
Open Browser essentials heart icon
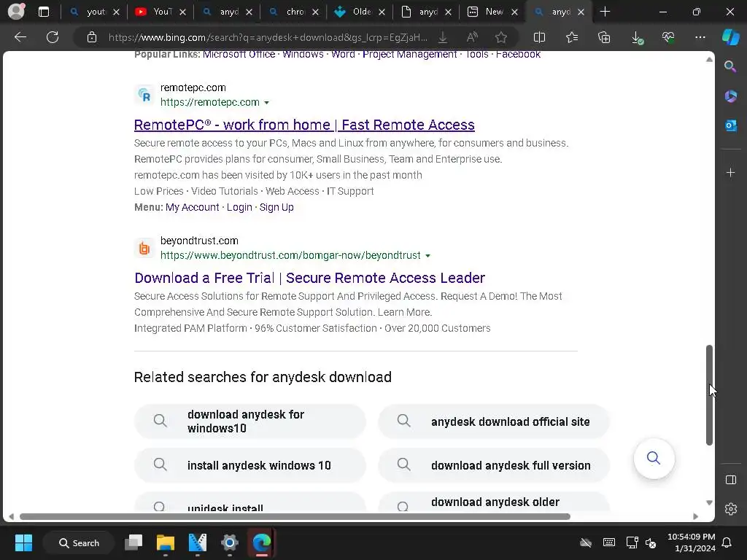[668, 37]
